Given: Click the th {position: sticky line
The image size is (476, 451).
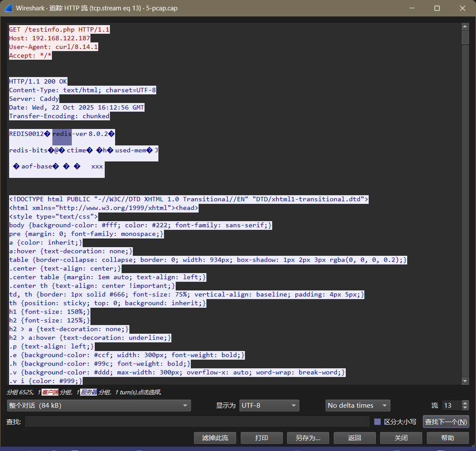Looking at the screenshot, I should pos(107,303).
